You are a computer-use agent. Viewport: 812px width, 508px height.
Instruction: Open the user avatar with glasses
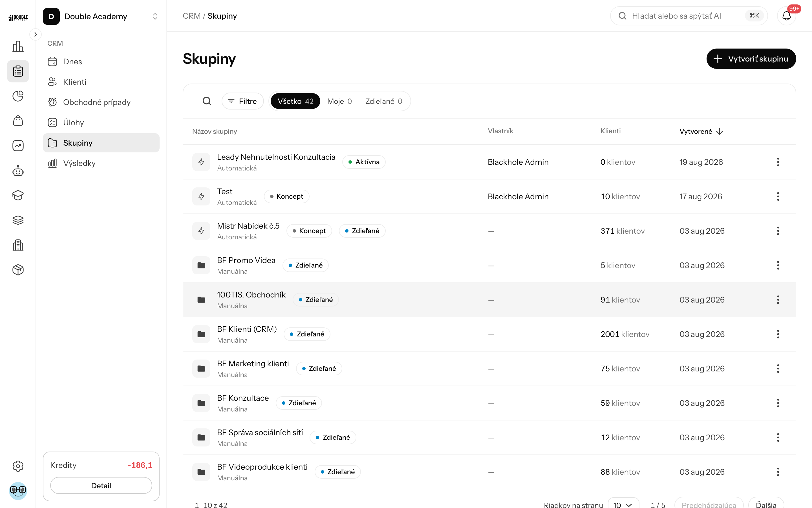pyautogui.click(x=18, y=491)
